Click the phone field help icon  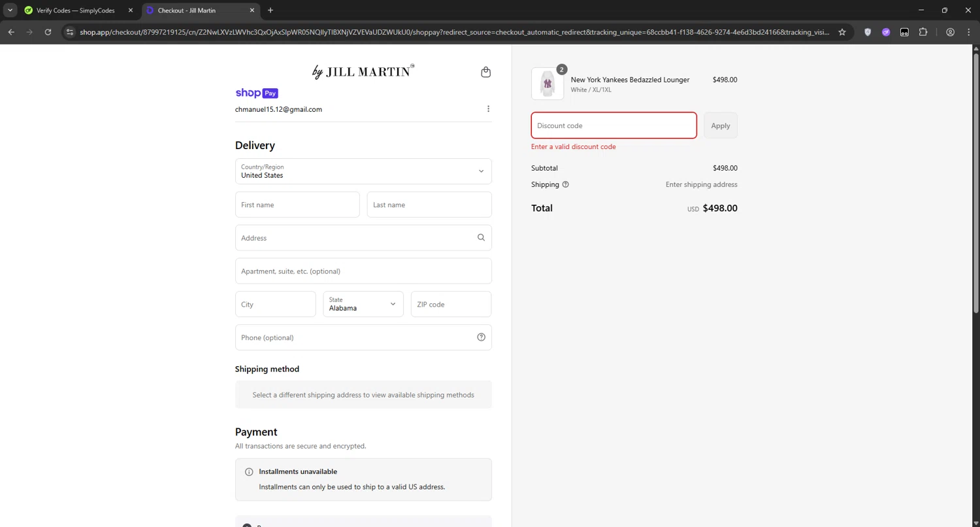[482, 337]
